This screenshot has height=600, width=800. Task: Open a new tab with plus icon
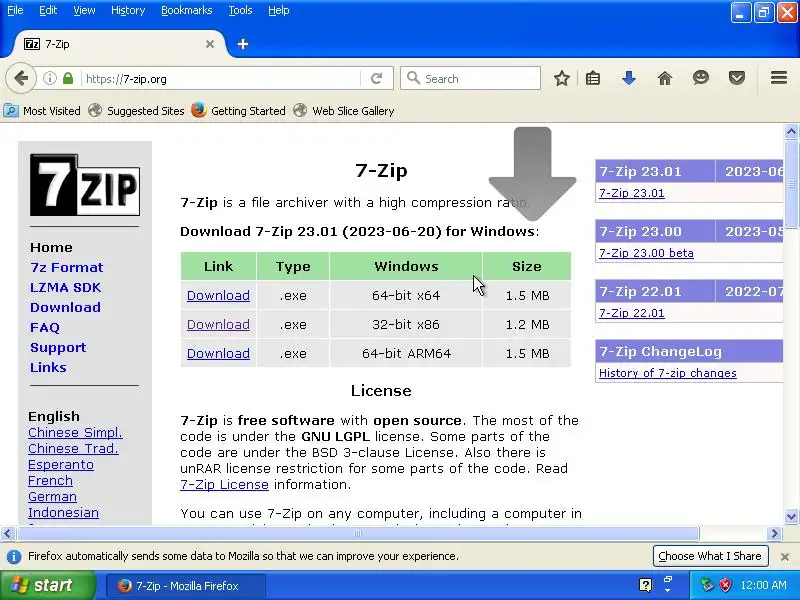243,44
